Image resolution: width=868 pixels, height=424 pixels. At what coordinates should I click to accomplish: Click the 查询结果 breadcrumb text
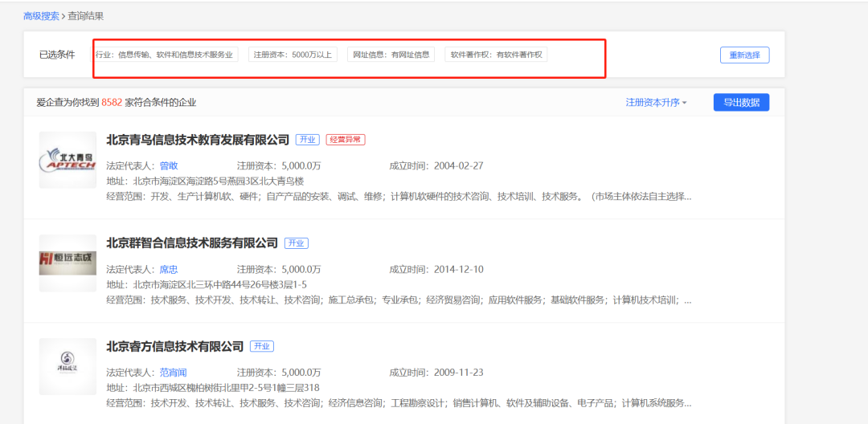(86, 16)
